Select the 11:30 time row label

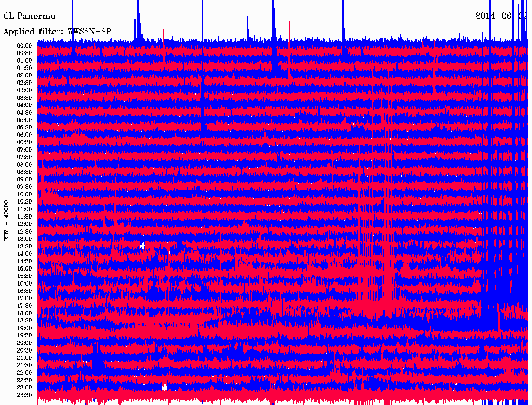pos(24,217)
